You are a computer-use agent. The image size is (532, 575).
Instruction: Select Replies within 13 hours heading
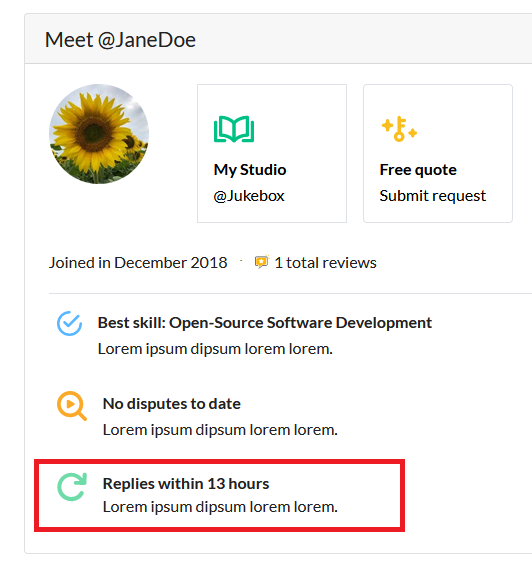[x=186, y=484]
